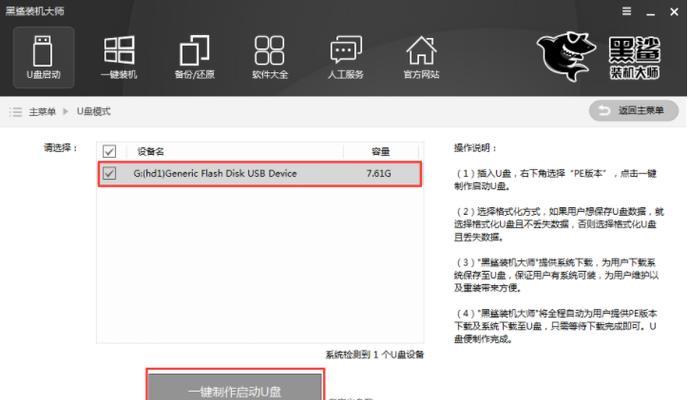Open the U盘启动 section

[43, 57]
